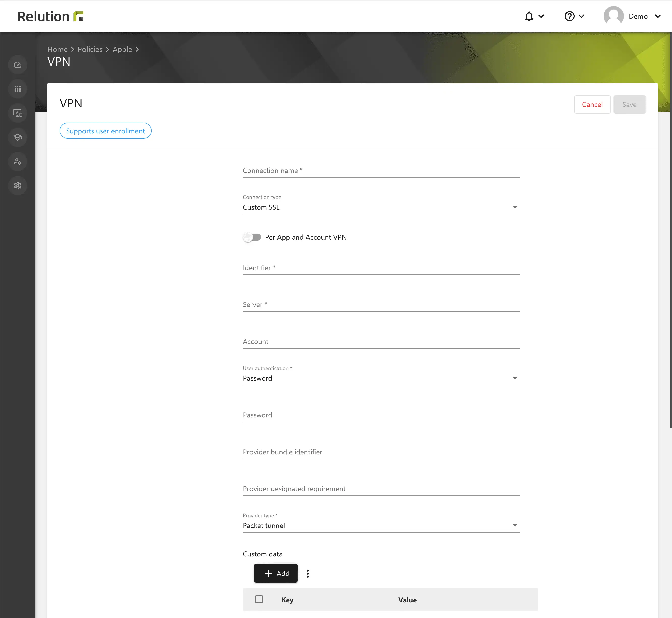
Task: Focus the Password input field
Action: pyautogui.click(x=381, y=415)
